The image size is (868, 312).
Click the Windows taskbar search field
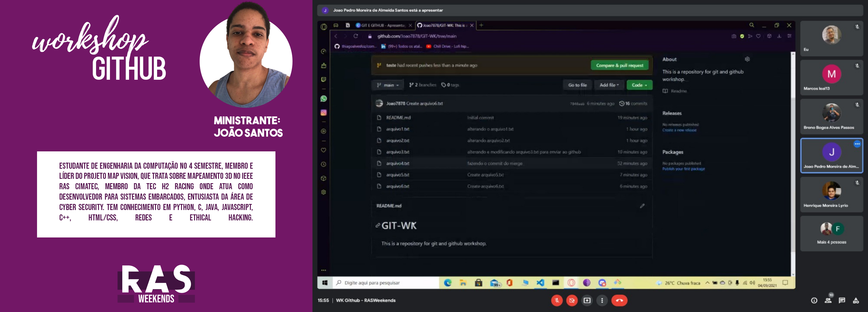coord(386,283)
